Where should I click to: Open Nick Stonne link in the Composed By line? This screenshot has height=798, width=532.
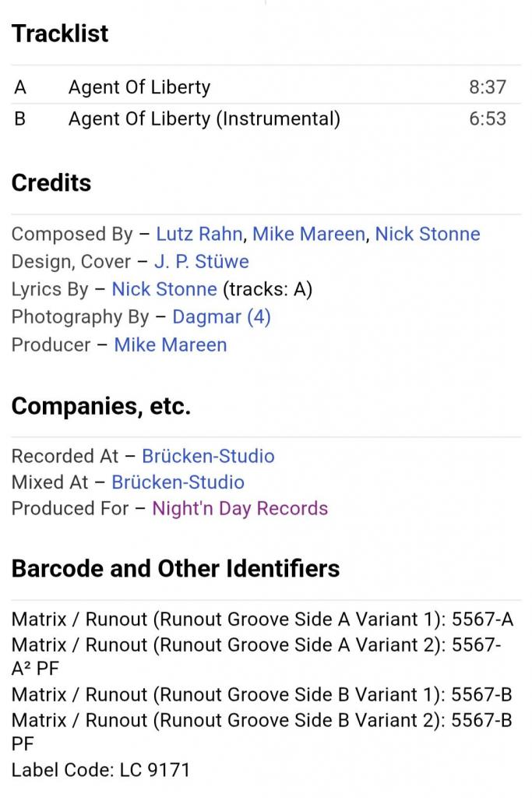427,235
